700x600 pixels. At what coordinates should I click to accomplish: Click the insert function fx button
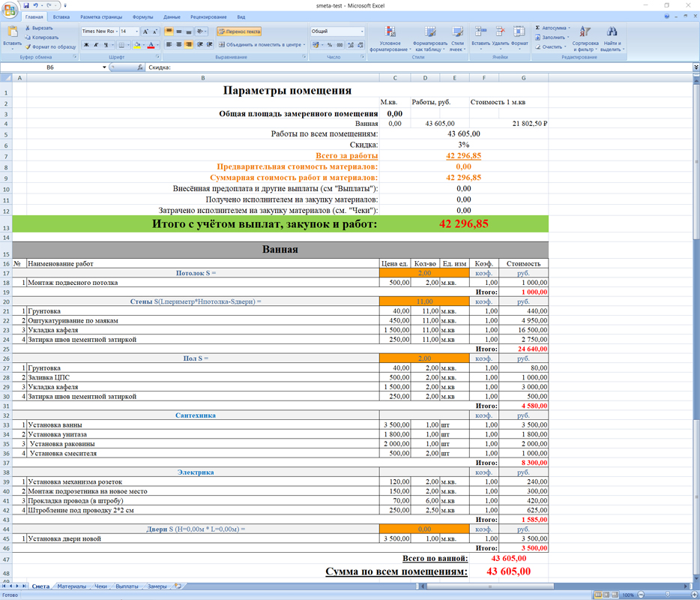pyautogui.click(x=139, y=67)
